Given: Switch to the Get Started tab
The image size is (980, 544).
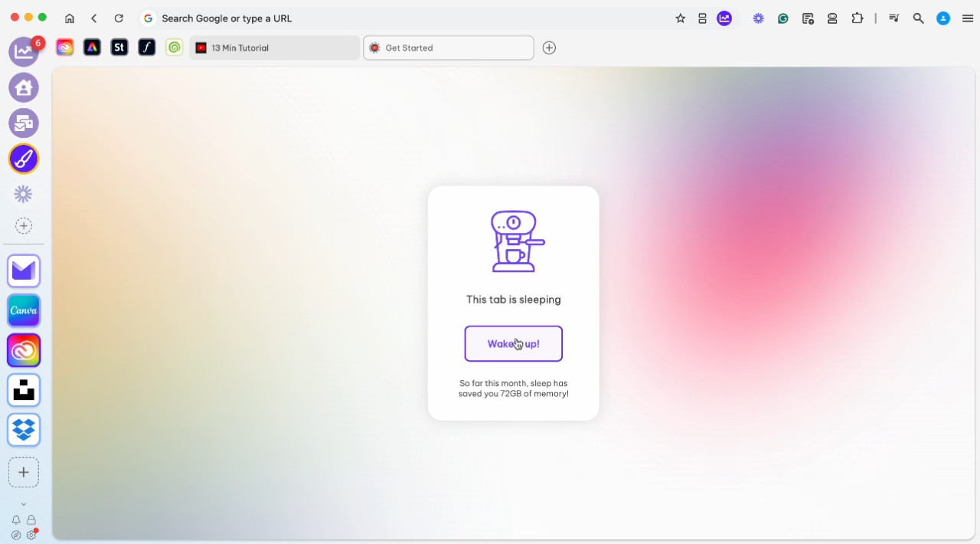Looking at the screenshot, I should point(448,48).
